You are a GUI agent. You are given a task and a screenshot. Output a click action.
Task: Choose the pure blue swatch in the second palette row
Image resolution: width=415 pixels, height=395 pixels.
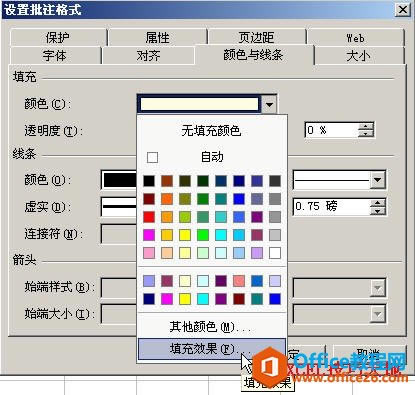point(239,199)
